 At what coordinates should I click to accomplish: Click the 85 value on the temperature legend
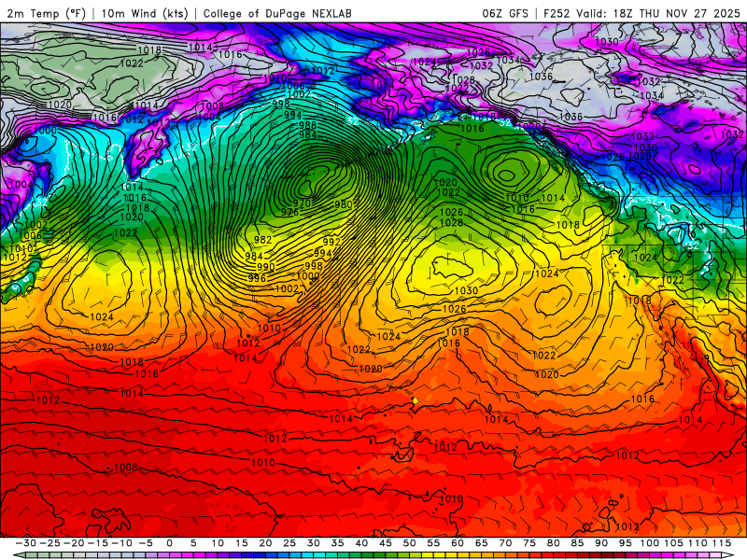(577, 543)
